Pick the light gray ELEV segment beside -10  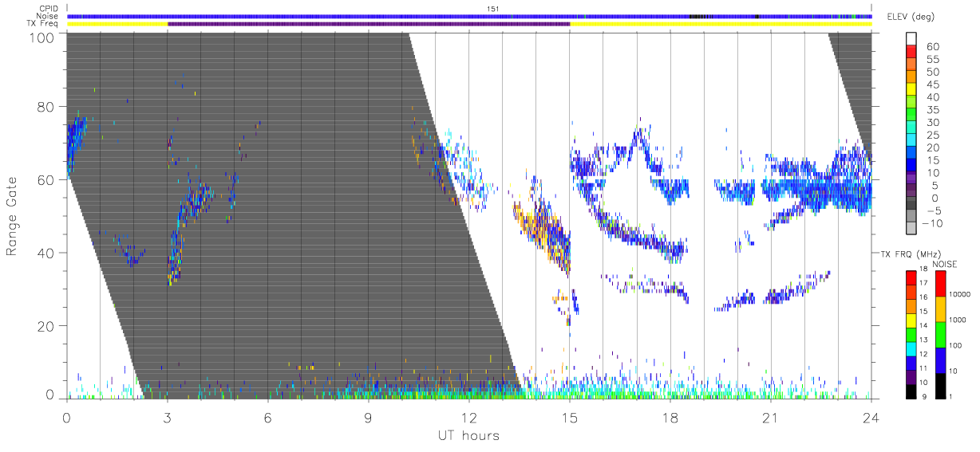(x=911, y=229)
